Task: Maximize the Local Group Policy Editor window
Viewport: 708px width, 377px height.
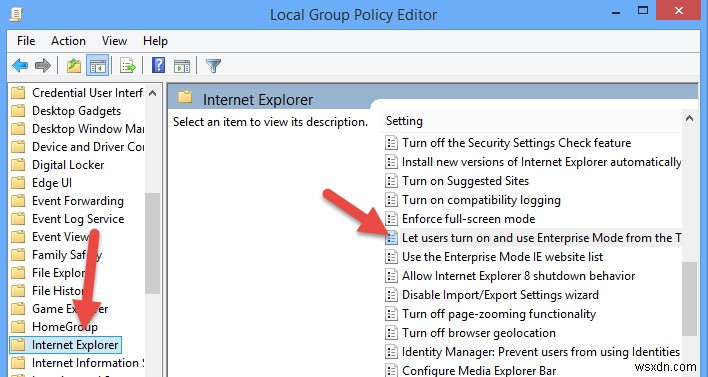Action: [643, 11]
